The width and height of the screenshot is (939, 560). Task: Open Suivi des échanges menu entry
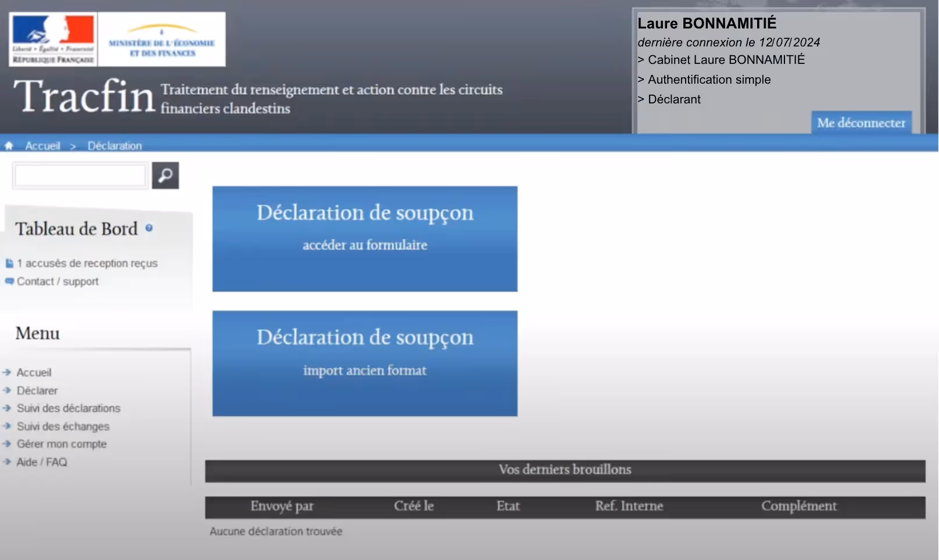tap(63, 426)
